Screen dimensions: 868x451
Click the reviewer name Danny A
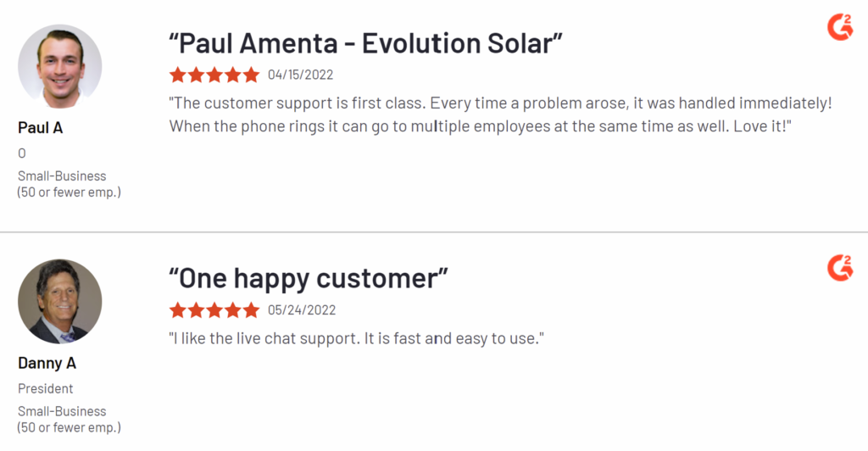coord(47,363)
